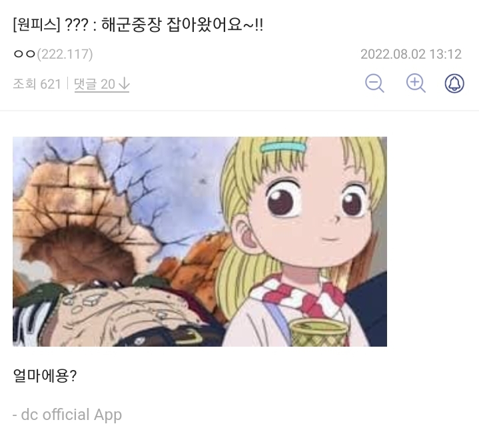Open the author nickname ㅇㅇ

pyautogui.click(x=25, y=55)
